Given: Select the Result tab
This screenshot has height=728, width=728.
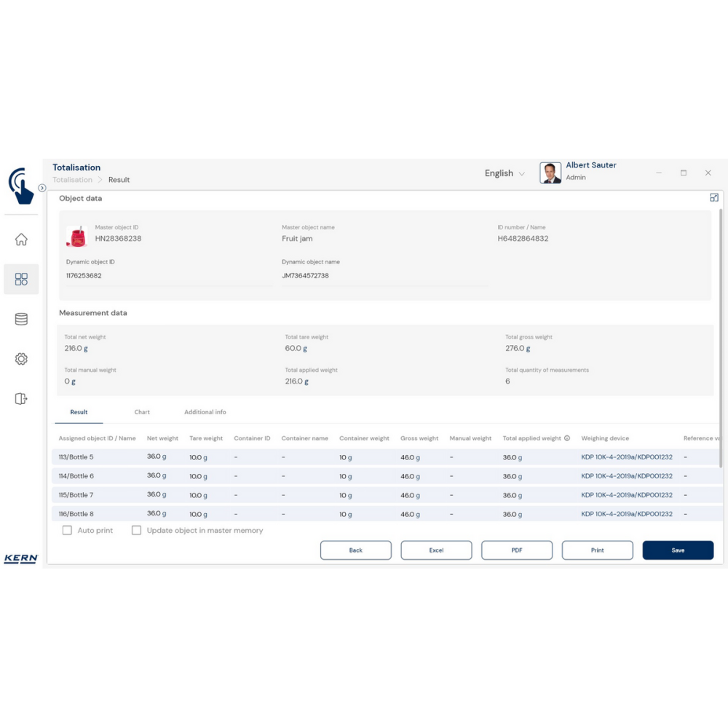Looking at the screenshot, I should tap(79, 412).
